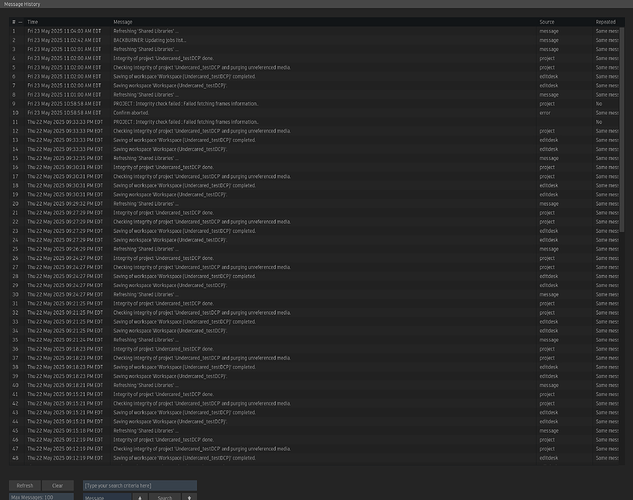633x500 pixels.
Task: Click the Clear button
Action: click(x=58, y=485)
